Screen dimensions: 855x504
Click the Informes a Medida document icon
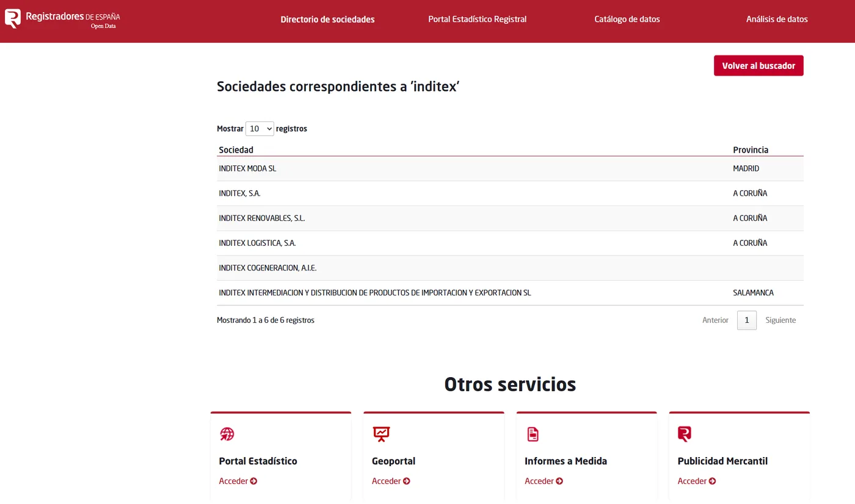(x=533, y=434)
